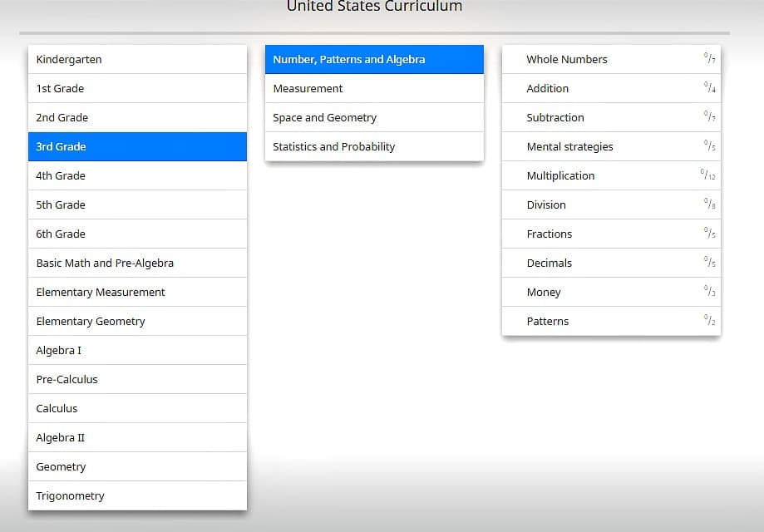Open the Geometry course
The image size is (764, 532).
pyautogui.click(x=137, y=466)
